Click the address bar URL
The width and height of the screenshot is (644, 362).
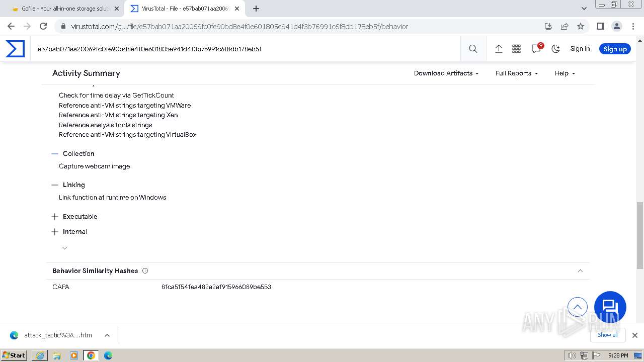[x=239, y=27]
